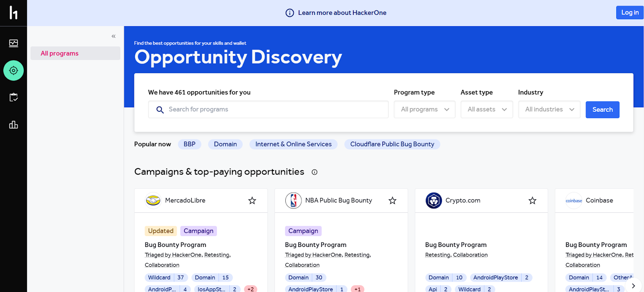Click the blue Search button
The height and width of the screenshot is (292, 644).
602,109
